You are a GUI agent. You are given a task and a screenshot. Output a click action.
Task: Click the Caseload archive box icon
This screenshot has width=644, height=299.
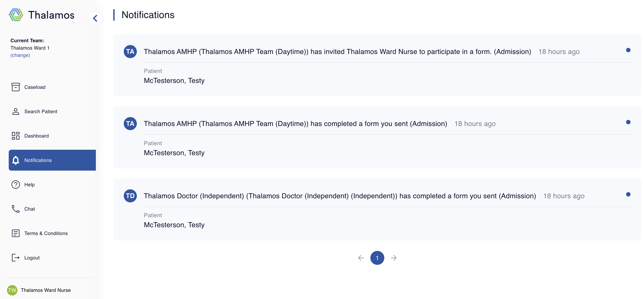point(15,87)
